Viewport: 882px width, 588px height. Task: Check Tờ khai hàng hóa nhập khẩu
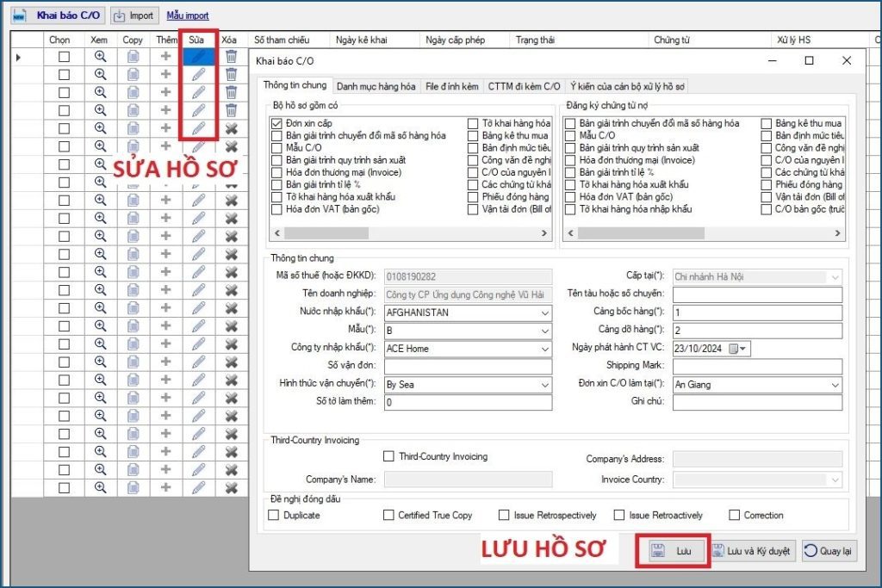click(x=570, y=209)
